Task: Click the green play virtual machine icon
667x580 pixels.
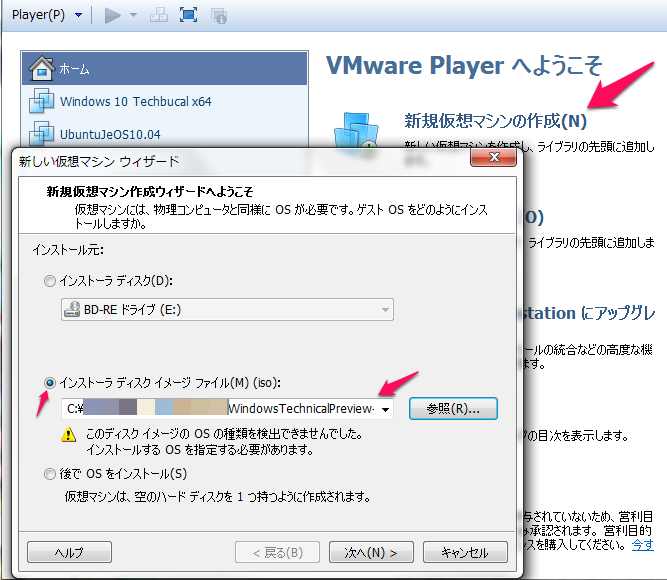Action: pos(112,15)
